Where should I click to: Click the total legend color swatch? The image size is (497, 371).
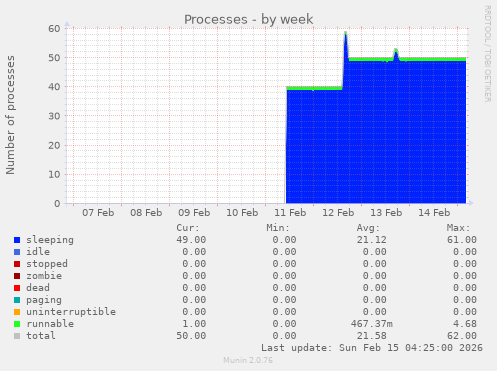[17, 336]
